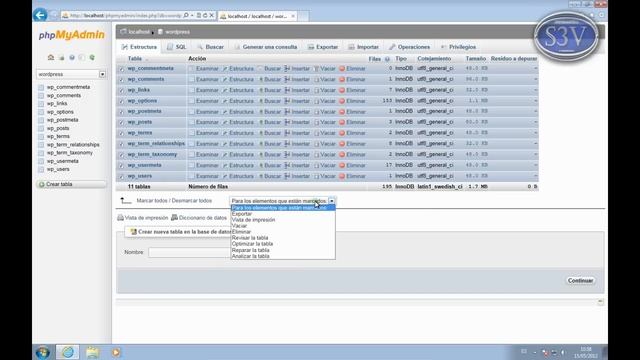
Task: Uncheck the wp_posts row checkbox
Action: [x=121, y=122]
